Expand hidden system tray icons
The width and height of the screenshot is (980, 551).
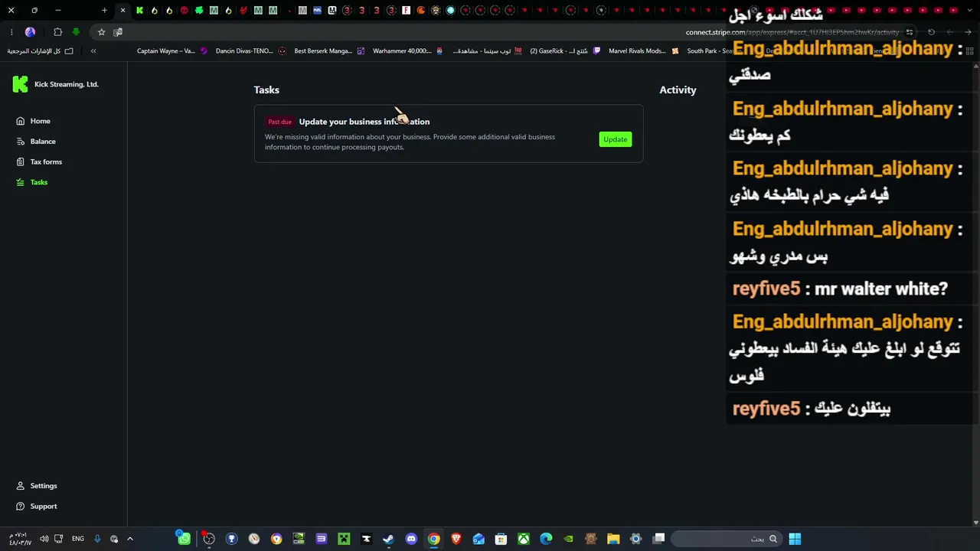click(129, 539)
